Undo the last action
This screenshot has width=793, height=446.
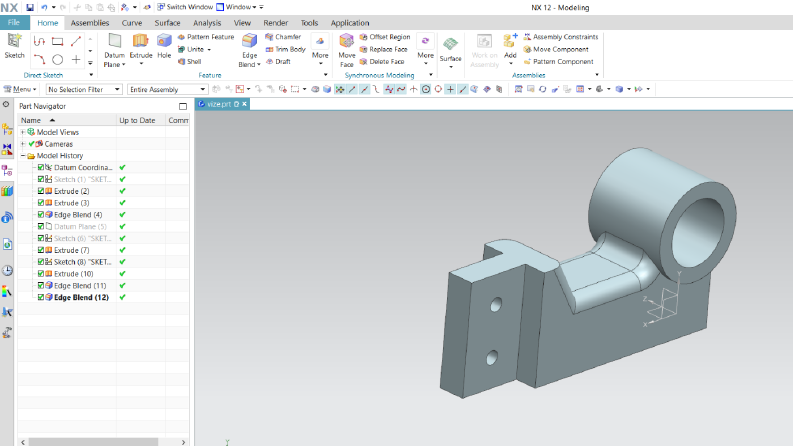point(45,7)
